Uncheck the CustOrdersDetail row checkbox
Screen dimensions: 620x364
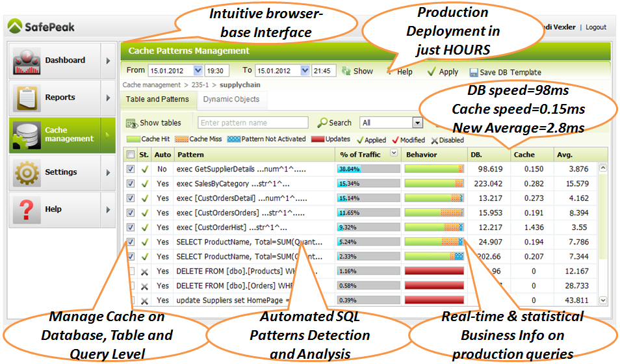pyautogui.click(x=131, y=198)
